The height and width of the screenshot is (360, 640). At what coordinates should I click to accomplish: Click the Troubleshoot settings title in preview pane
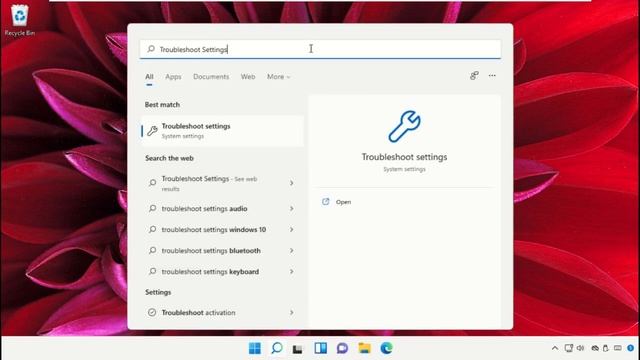[x=404, y=157]
